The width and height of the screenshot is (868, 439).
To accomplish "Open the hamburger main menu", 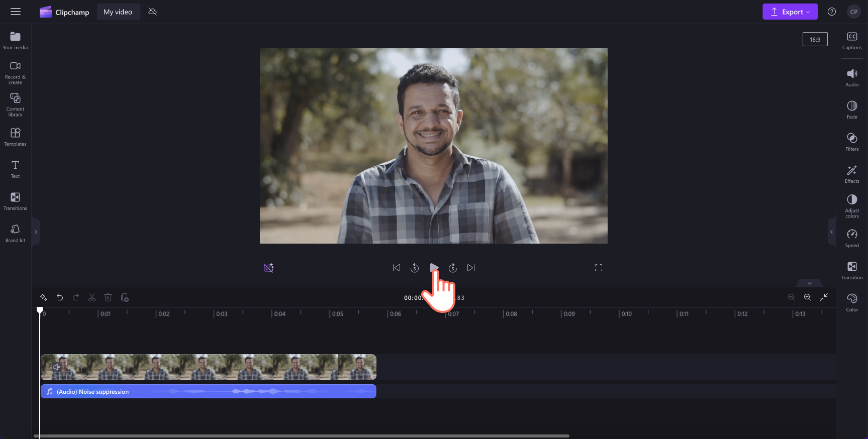I will pyautogui.click(x=16, y=12).
